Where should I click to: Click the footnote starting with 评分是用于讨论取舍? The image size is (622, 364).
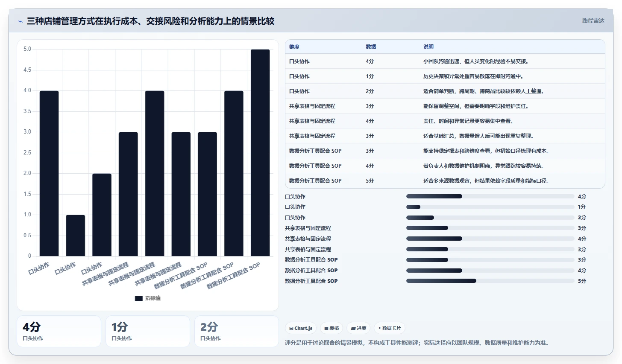click(417, 343)
